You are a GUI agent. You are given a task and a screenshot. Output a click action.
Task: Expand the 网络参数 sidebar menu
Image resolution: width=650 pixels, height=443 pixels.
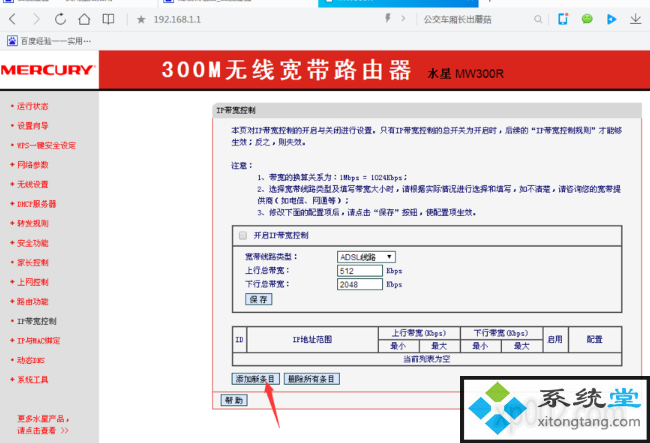(32, 165)
